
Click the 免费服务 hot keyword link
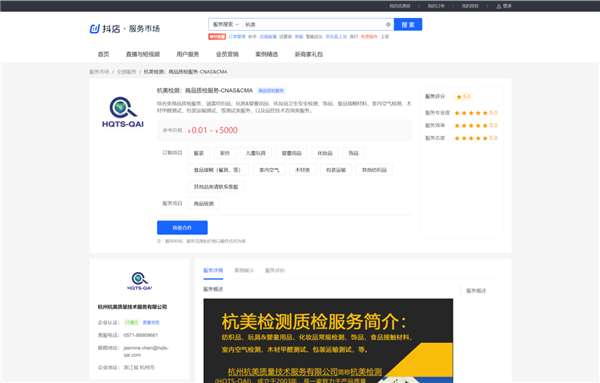coord(369,37)
